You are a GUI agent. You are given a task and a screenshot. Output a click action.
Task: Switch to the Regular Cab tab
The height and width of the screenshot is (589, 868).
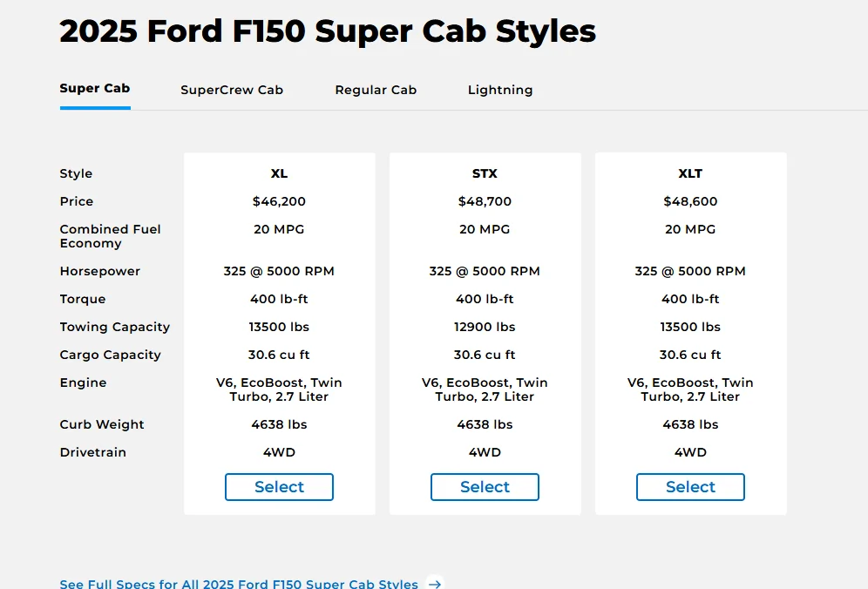[x=376, y=90]
